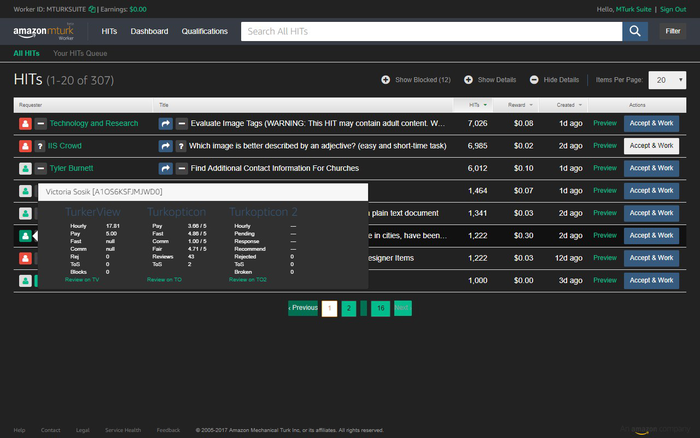The height and width of the screenshot is (438, 700).
Task: Copy Worker ID using clipboard icon
Action: (92, 9)
